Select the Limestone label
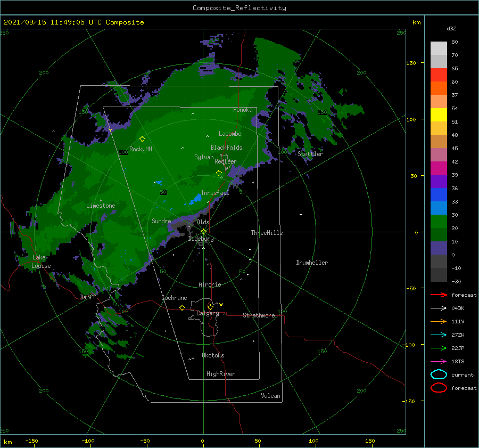Viewport: 479px width, 448px height. [x=101, y=206]
